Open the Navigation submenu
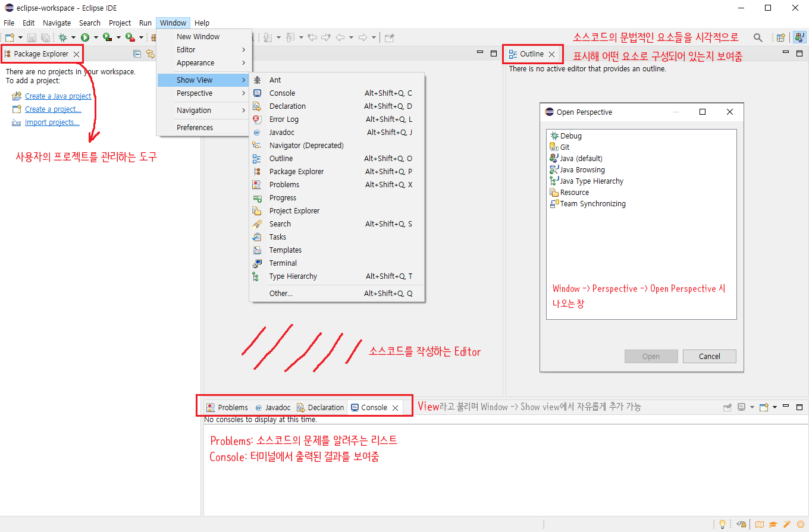Viewport: 809px width, 532px height. (x=205, y=111)
